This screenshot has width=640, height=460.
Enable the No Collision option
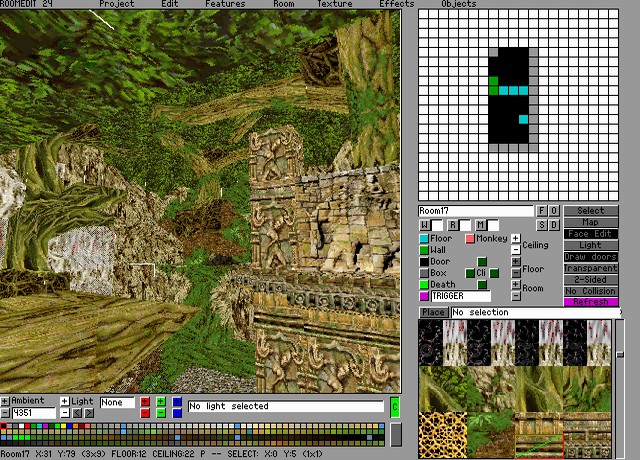coord(591,291)
